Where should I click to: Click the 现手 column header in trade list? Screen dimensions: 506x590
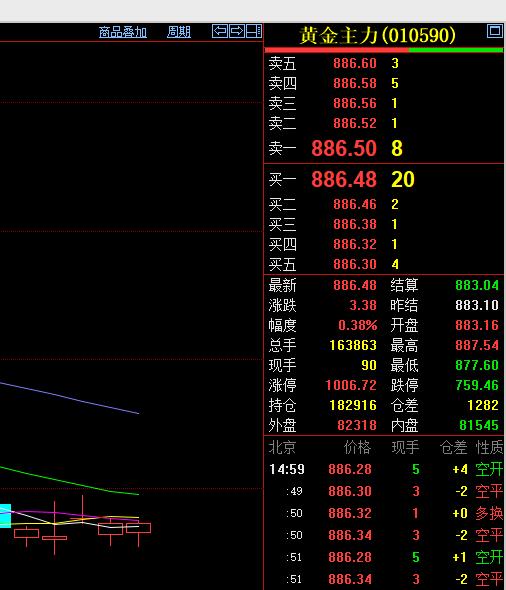point(405,447)
